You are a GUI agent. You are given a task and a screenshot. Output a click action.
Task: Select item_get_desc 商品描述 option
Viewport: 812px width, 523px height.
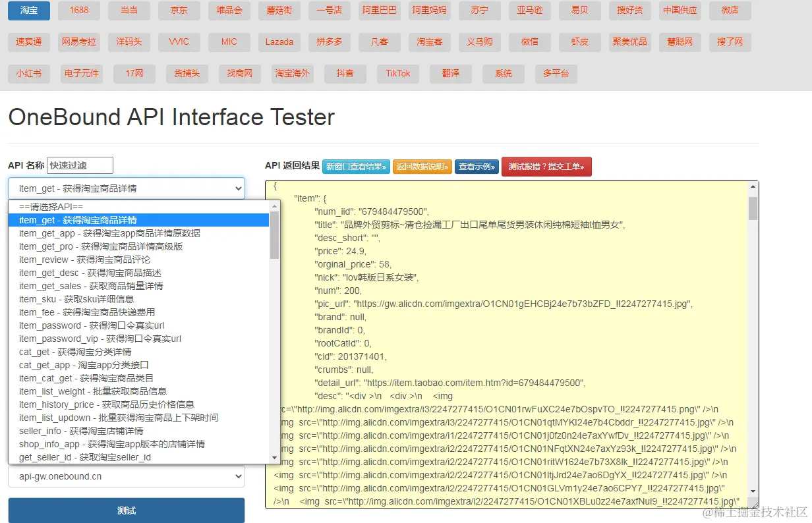[139, 273]
